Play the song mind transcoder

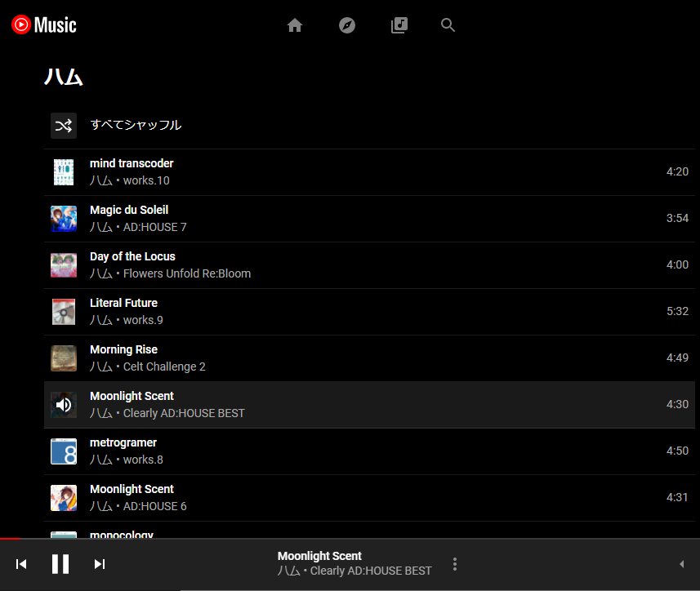click(x=132, y=164)
